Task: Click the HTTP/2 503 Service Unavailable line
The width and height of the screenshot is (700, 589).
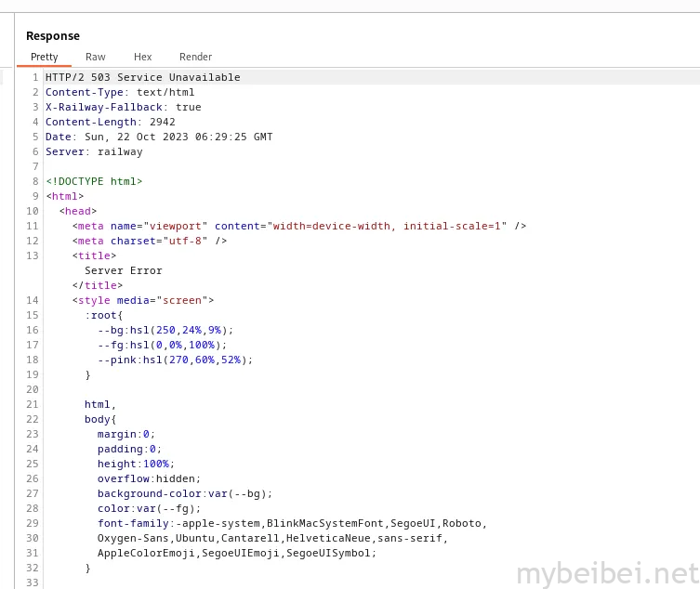Action: click(x=142, y=77)
